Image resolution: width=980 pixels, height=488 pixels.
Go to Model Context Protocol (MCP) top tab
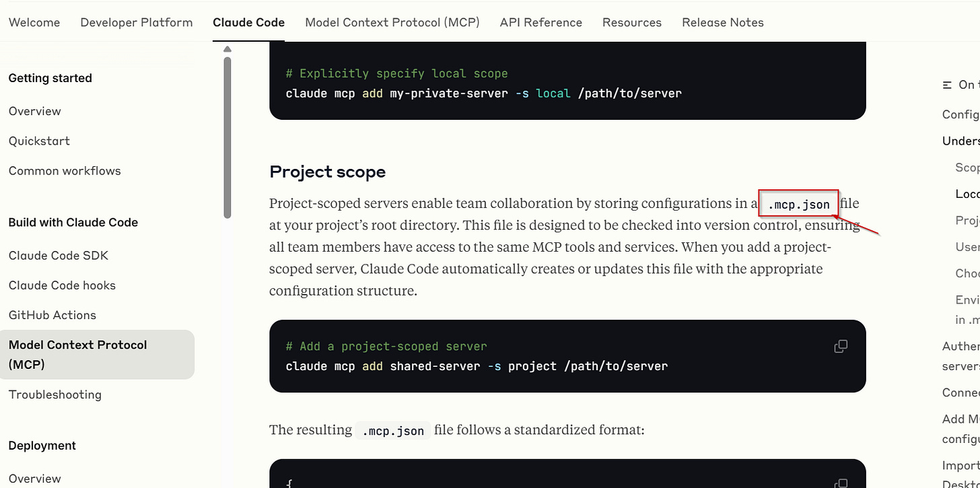coord(392,22)
